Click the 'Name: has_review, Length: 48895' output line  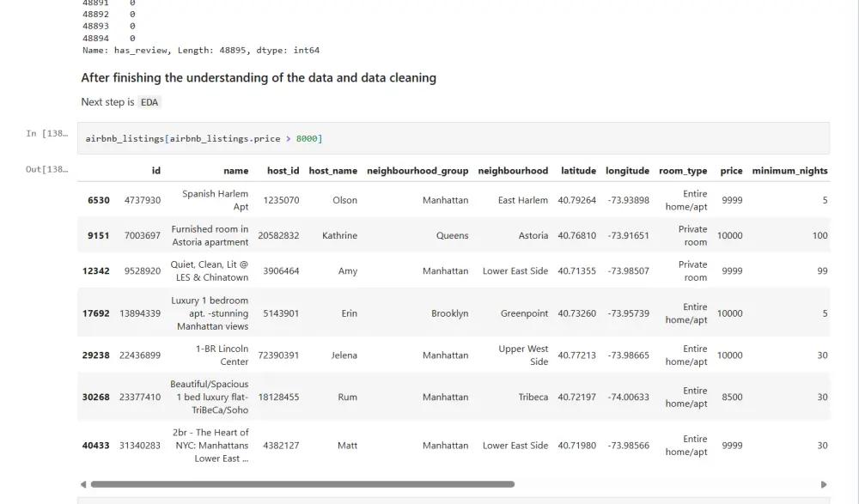pyautogui.click(x=201, y=51)
